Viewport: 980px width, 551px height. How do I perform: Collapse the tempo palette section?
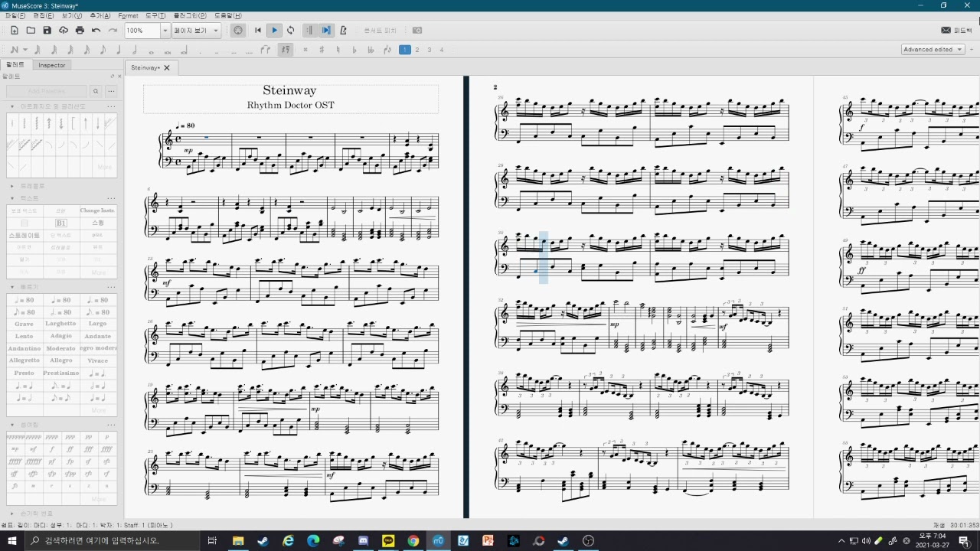pyautogui.click(x=11, y=287)
